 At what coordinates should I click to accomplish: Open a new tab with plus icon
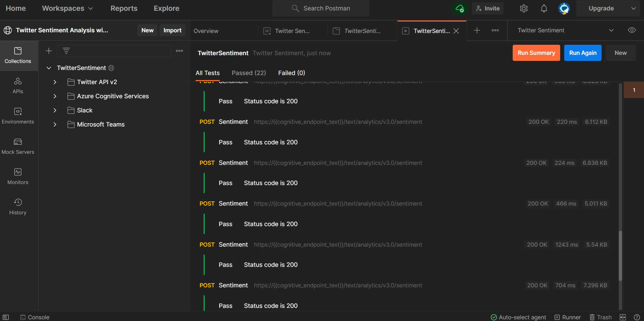(477, 30)
